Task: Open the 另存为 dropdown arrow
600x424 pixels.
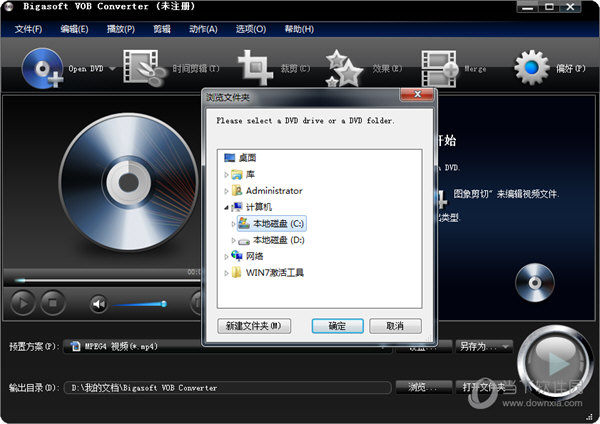Action: pyautogui.click(x=506, y=346)
